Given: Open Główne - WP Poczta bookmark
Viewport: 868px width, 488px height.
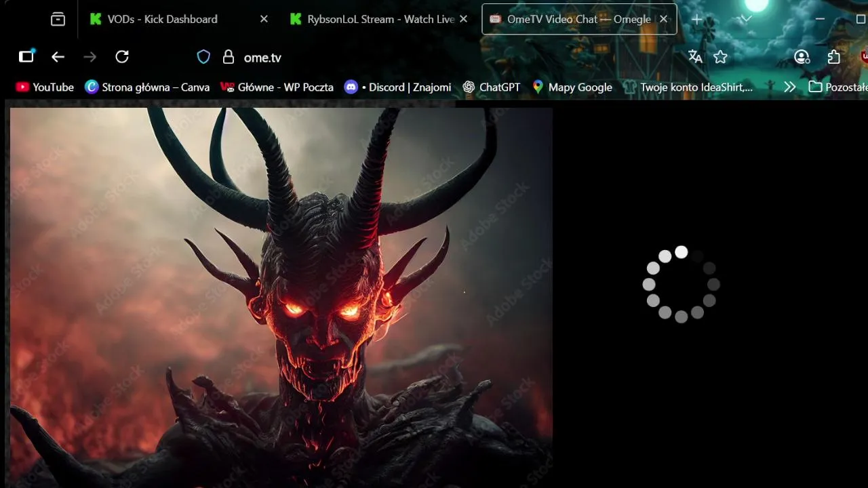Looking at the screenshot, I should pos(277,87).
